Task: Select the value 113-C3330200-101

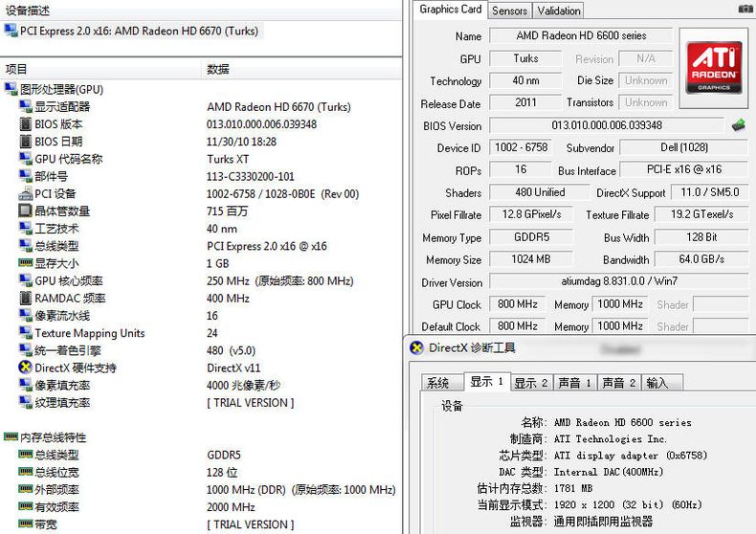Action: 250,176
